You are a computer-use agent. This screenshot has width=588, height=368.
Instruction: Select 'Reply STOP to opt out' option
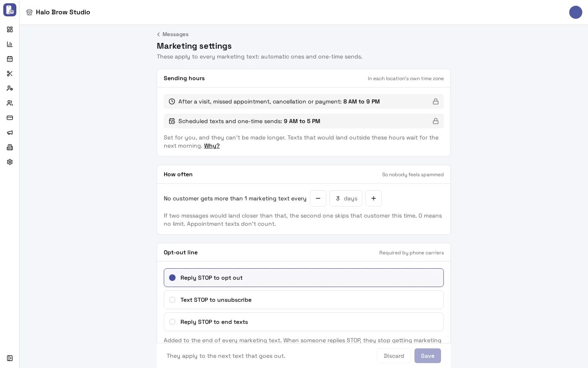tap(304, 278)
